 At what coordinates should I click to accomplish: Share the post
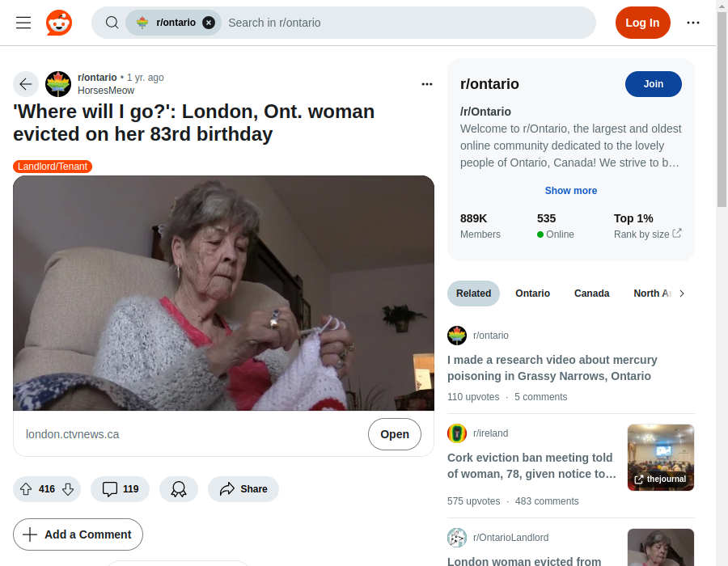243,489
